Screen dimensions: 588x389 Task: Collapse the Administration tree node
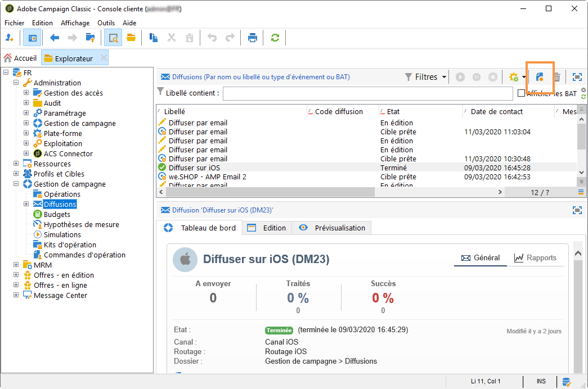[x=16, y=83]
